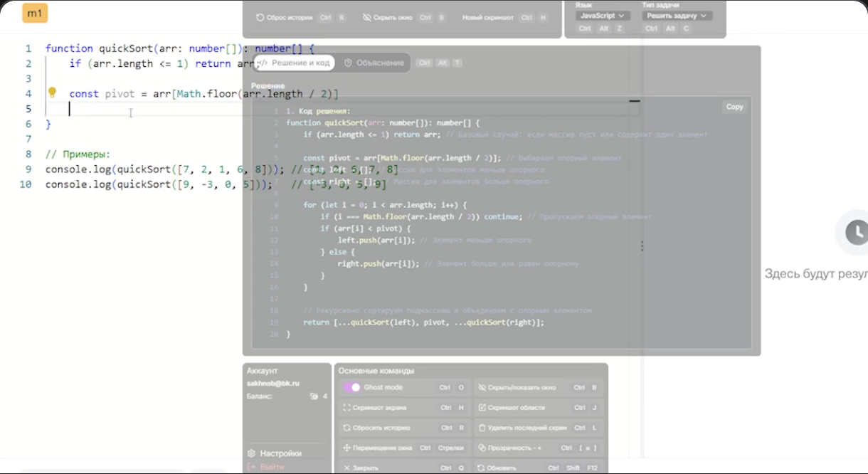The image size is (868, 474).
Task: Click the shield icon beside Объяснение
Action: point(348,63)
